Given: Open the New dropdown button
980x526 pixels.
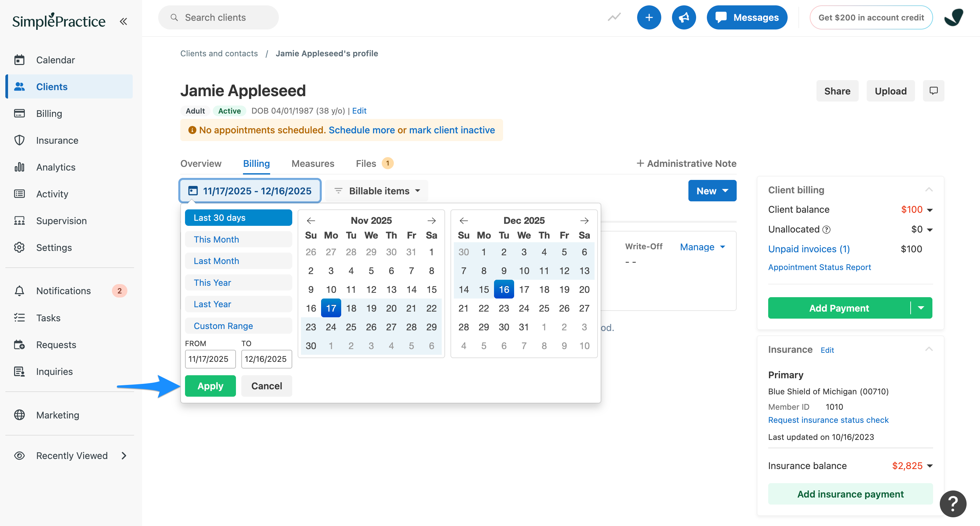Looking at the screenshot, I should 712,191.
